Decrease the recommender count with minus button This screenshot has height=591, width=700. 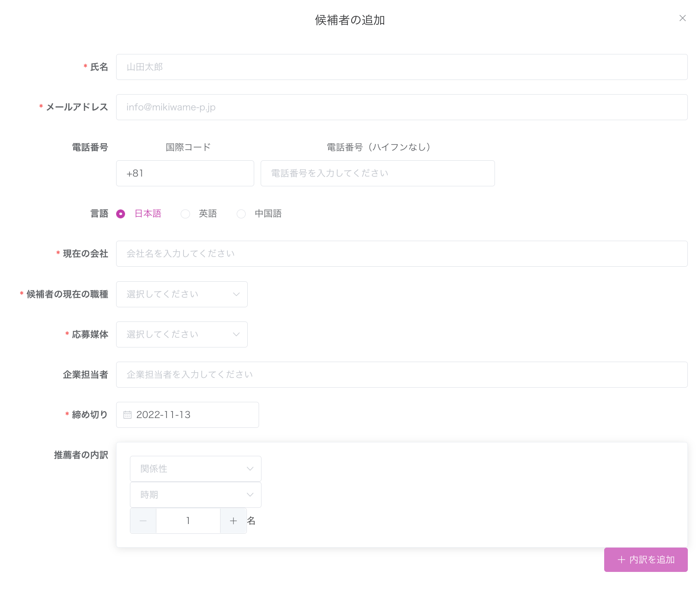pos(143,521)
